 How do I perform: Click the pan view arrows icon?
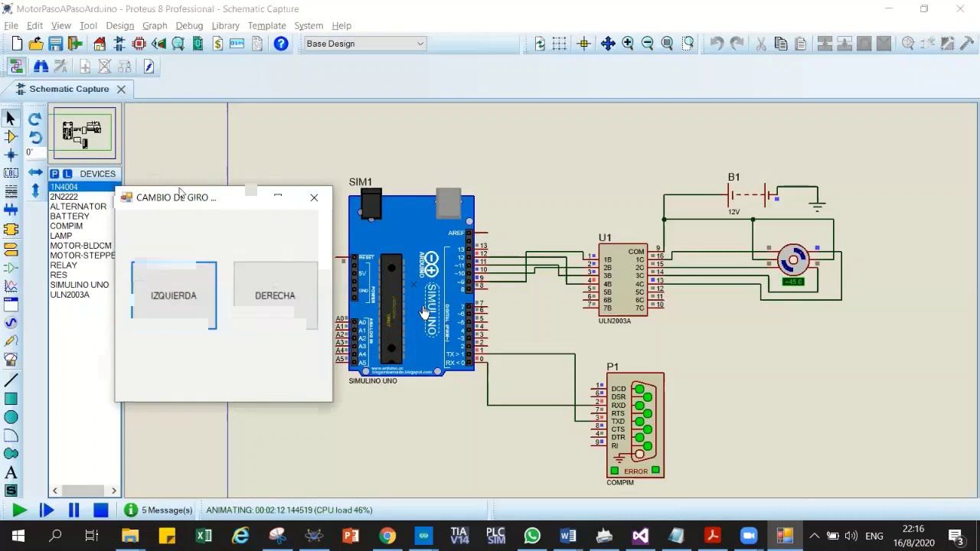point(608,44)
